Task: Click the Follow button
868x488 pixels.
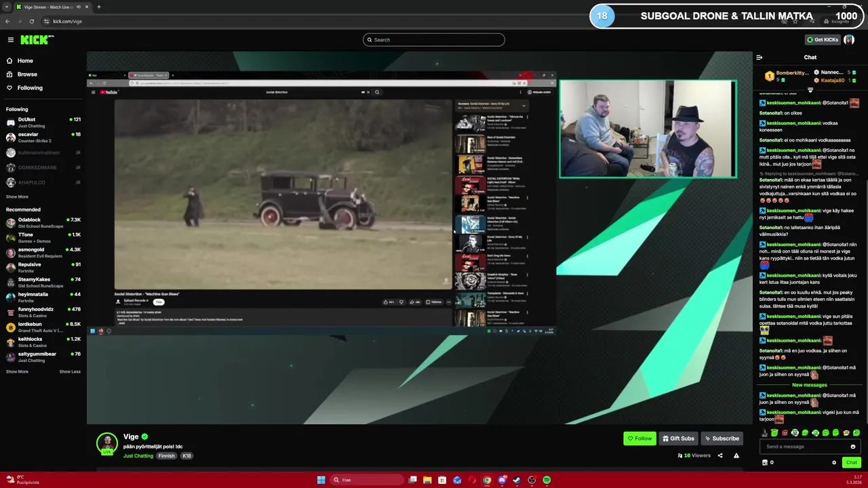Action: tap(639, 439)
